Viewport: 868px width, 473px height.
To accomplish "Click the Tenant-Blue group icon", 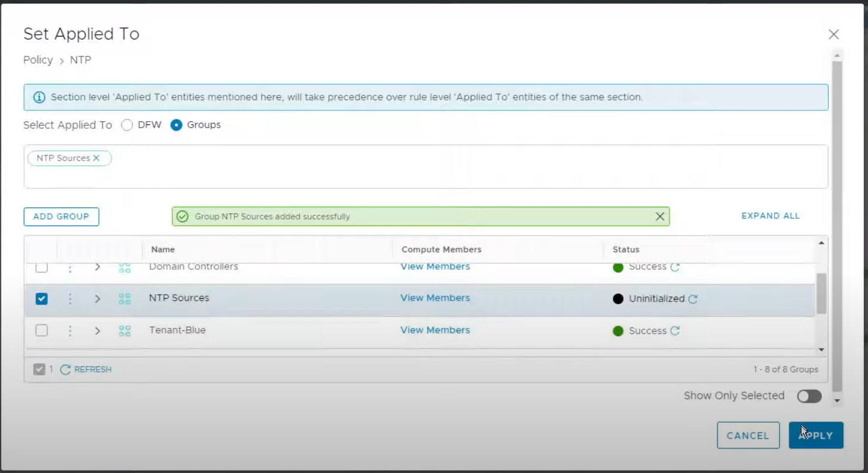I will (125, 331).
